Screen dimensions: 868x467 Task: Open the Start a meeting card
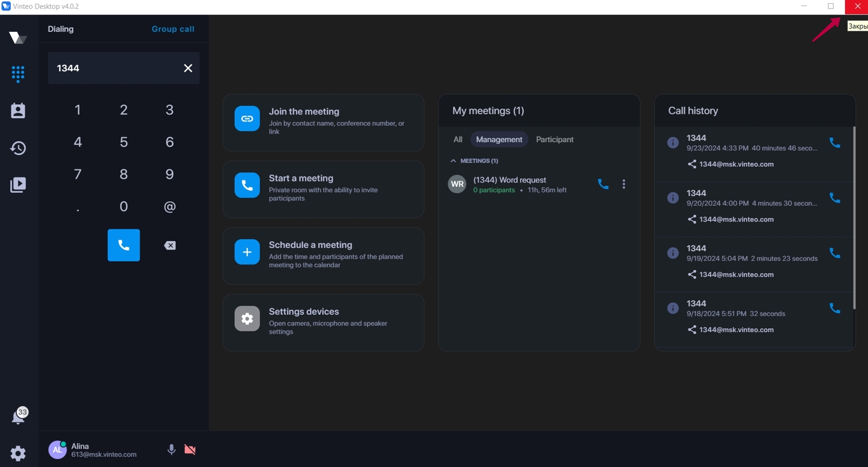click(323, 189)
